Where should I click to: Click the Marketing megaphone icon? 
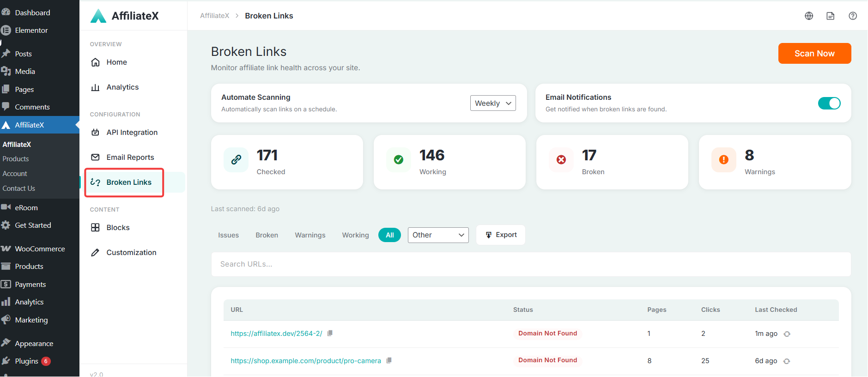coord(6,320)
